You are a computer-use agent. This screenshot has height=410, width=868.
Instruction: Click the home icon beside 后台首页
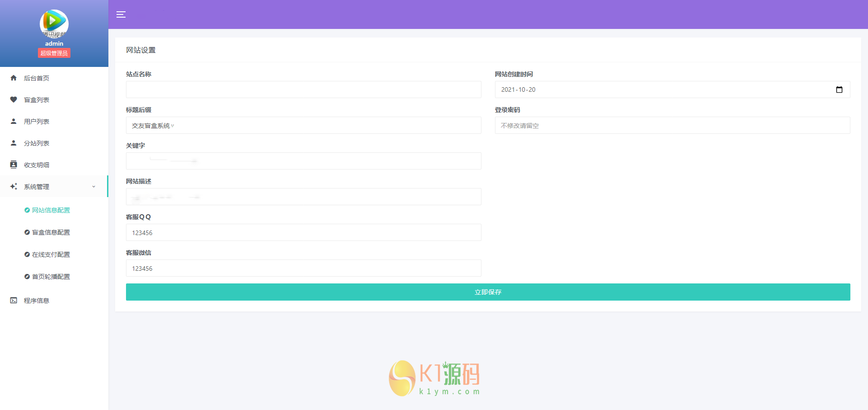(x=14, y=78)
